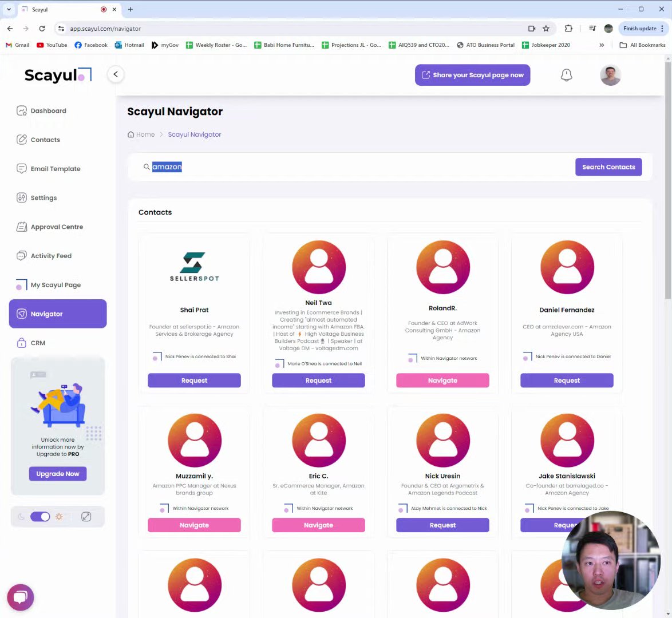Toggle the dark/light mode switch
This screenshot has height=618, width=672.
[40, 516]
